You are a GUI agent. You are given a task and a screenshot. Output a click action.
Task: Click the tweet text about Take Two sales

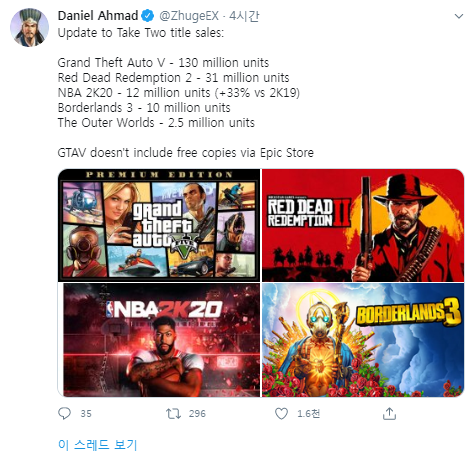[x=141, y=33]
